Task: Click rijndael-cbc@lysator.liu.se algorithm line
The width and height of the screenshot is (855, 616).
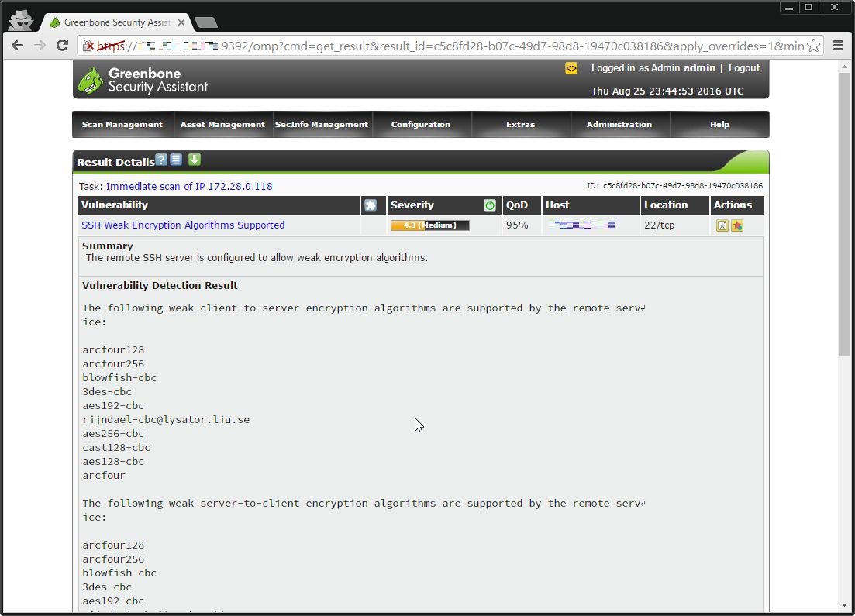Action: pos(166,420)
